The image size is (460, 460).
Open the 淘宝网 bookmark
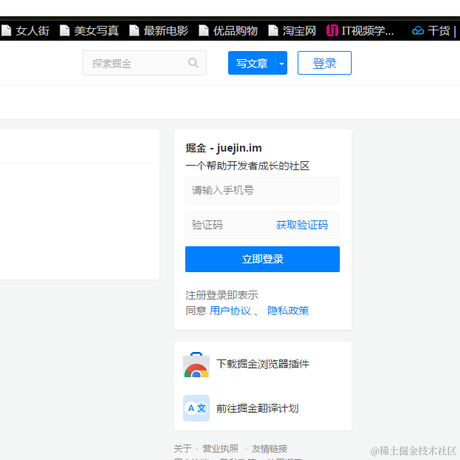(x=292, y=31)
